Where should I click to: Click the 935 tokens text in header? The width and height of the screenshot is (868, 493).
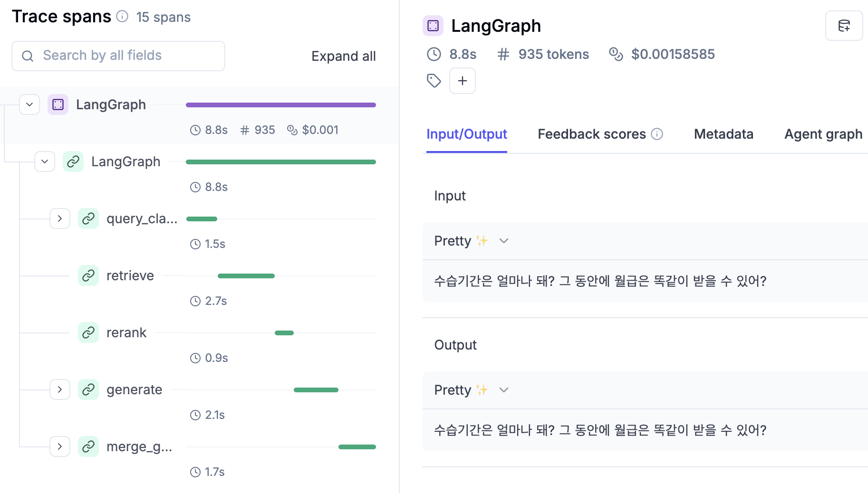tap(553, 54)
